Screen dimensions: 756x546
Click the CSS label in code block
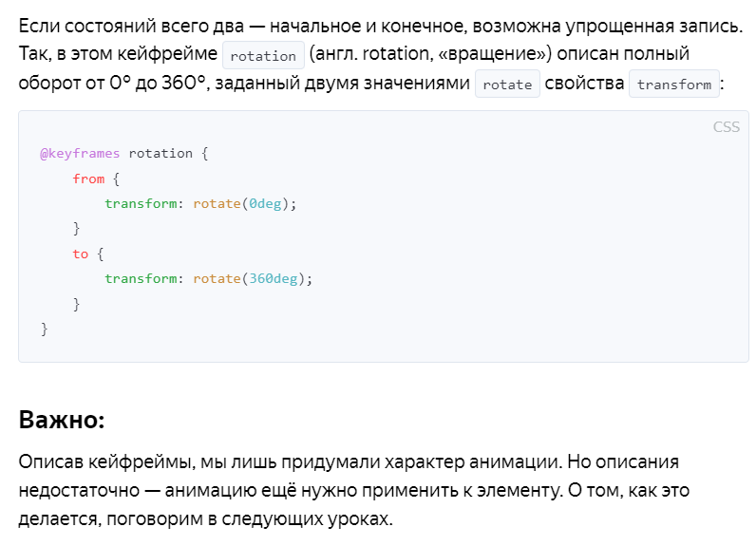pos(726,127)
